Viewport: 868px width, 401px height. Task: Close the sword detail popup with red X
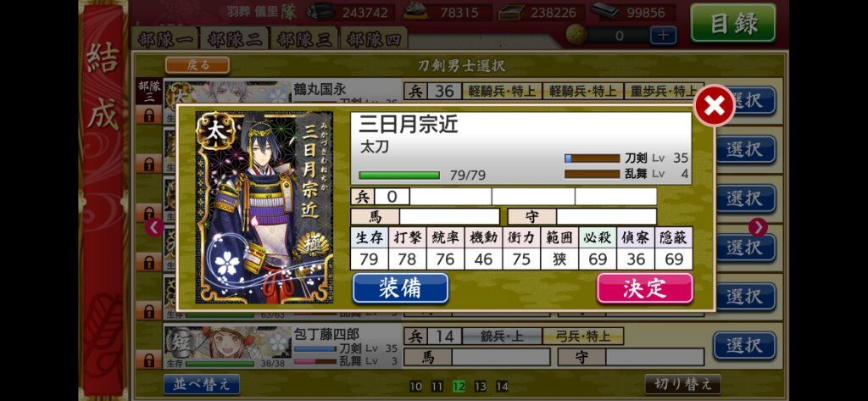(714, 105)
